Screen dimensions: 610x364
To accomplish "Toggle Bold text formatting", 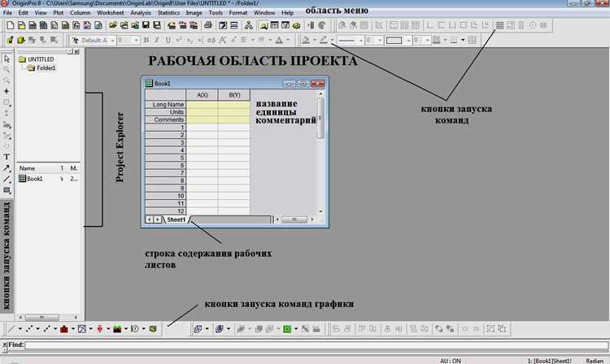I will pyautogui.click(x=146, y=40).
